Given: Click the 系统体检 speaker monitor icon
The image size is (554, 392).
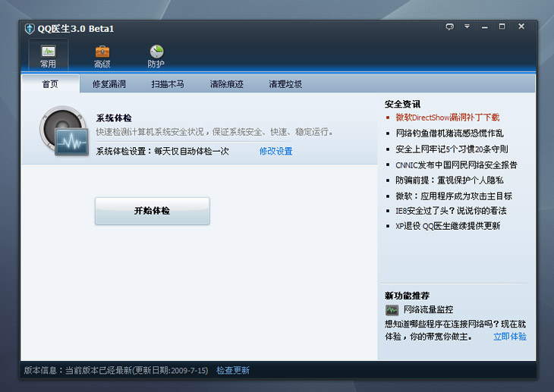Looking at the screenshot, I should [64, 130].
